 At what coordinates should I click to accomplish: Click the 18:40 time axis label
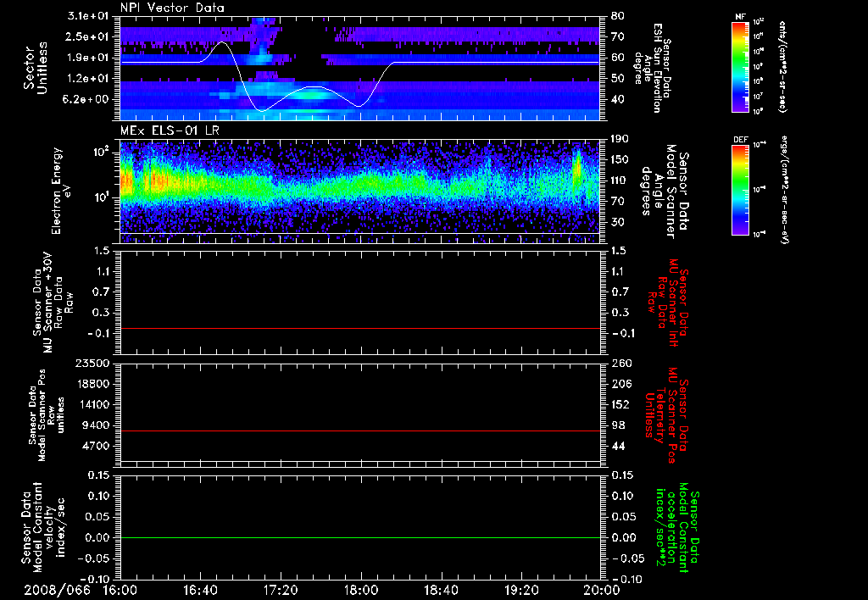[441, 590]
